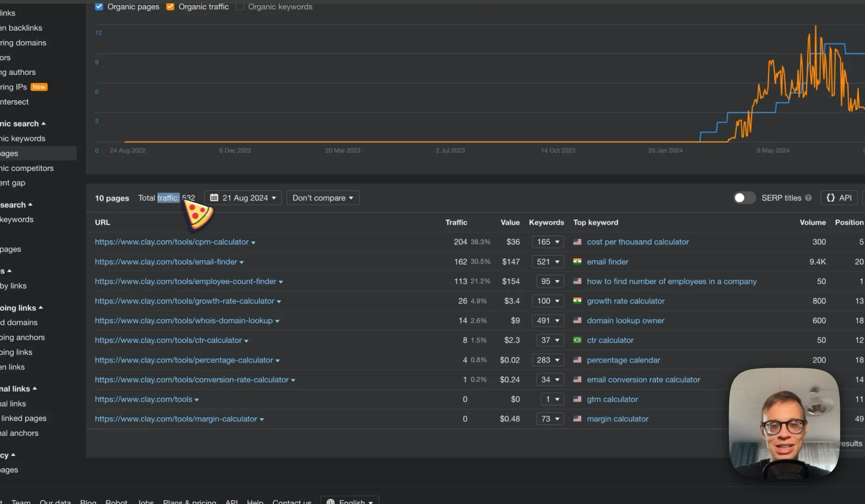Open the Don't compare dropdown
This screenshot has height=504, width=865.
[x=323, y=198]
